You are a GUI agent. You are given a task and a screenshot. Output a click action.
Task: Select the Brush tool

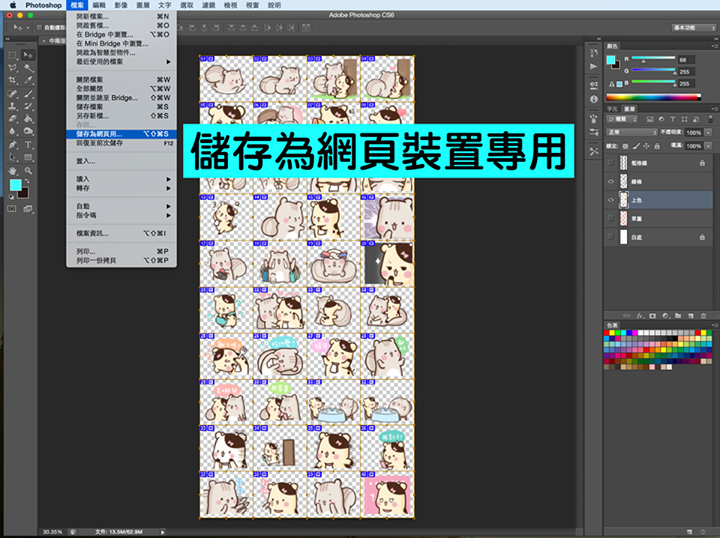pos(28,94)
